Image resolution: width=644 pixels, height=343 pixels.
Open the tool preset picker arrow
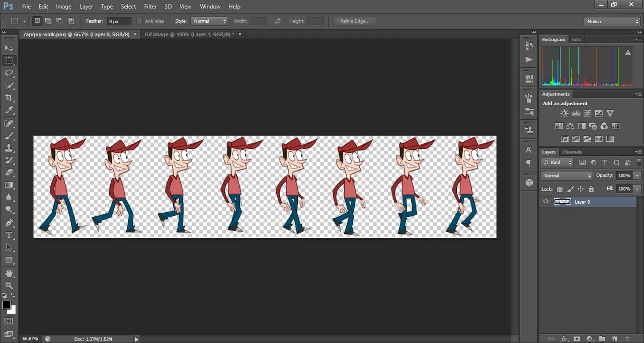click(x=24, y=21)
